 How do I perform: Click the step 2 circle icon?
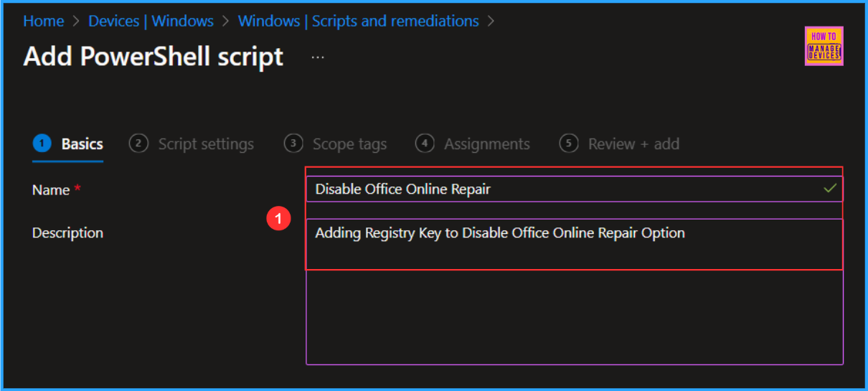coord(138,143)
